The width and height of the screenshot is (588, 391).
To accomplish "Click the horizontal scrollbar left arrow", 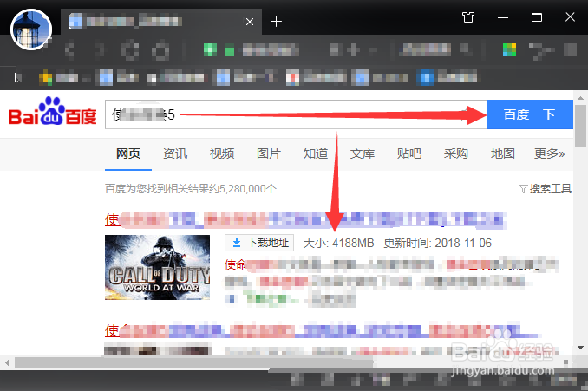I will pos(7,363).
